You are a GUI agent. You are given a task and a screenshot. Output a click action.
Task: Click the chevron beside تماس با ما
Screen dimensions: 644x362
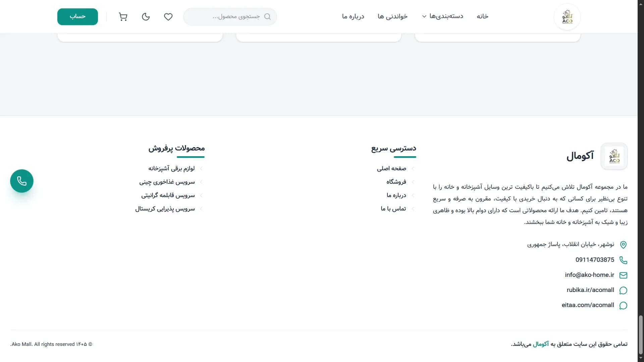[x=413, y=209]
